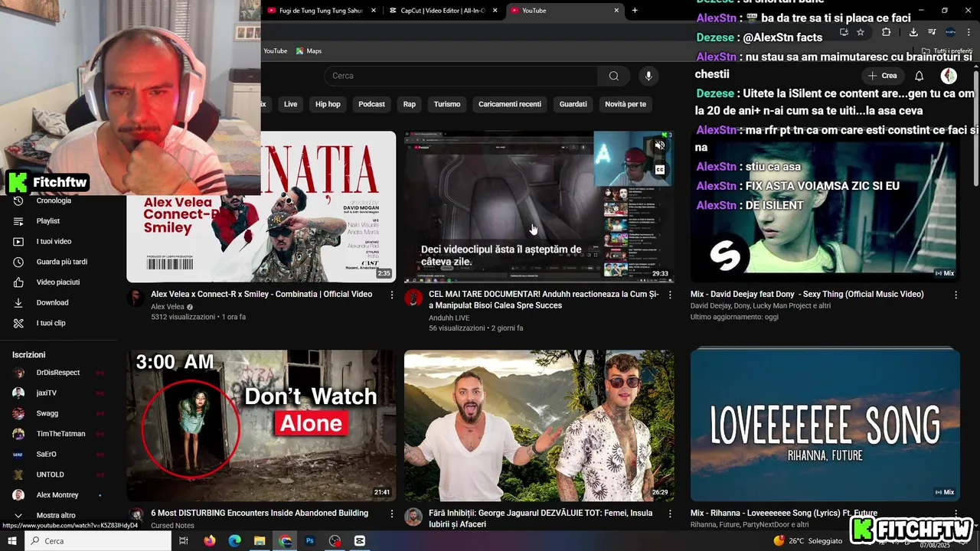
Task: Select the Turismo filter chip
Action: coord(447,104)
